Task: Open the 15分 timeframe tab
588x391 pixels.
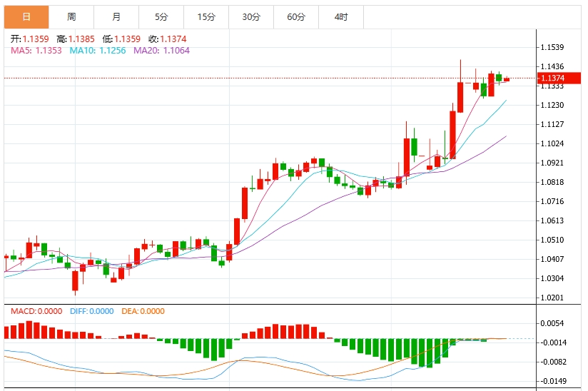Action: [x=206, y=17]
